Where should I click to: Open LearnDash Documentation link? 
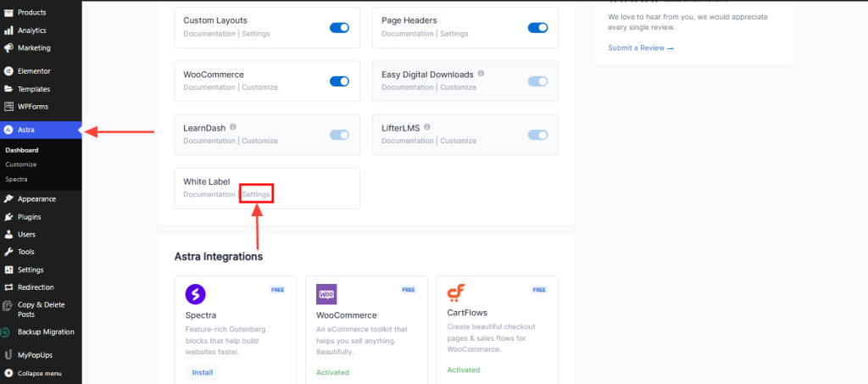(x=209, y=141)
